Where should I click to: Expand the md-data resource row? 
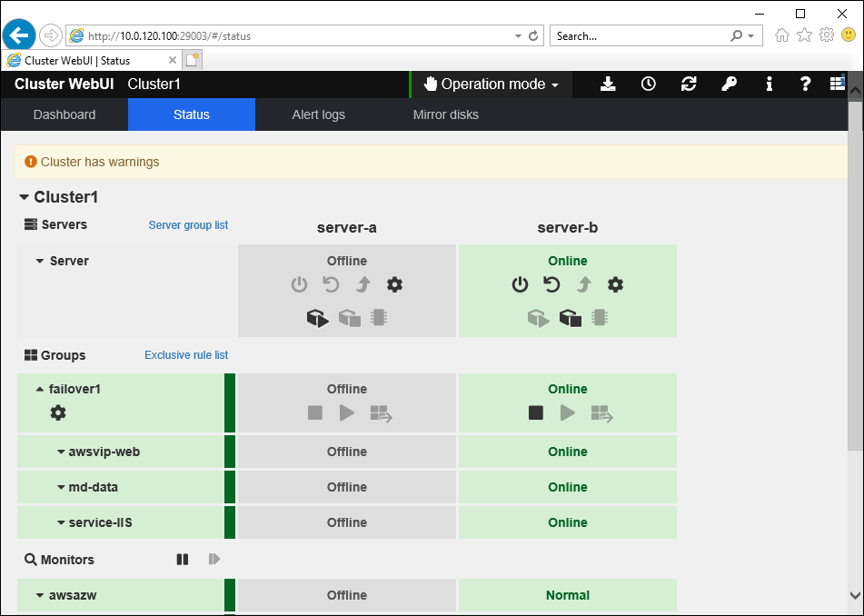[x=61, y=488]
